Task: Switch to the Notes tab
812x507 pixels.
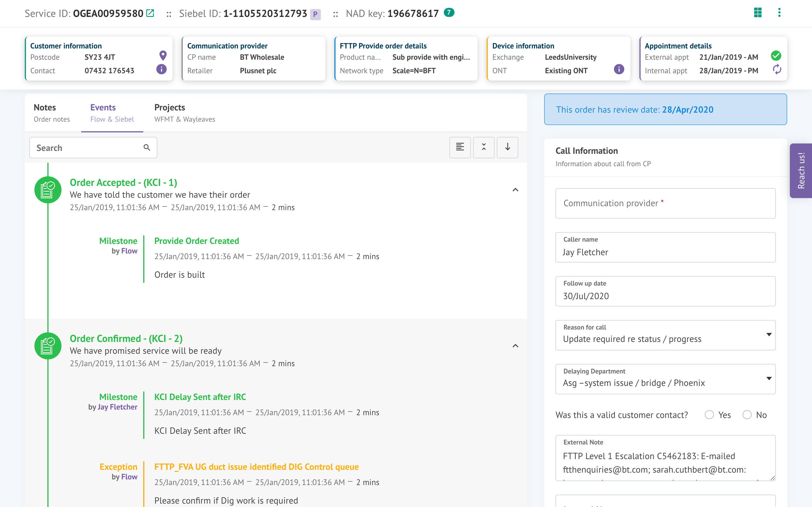Action: coord(52,113)
